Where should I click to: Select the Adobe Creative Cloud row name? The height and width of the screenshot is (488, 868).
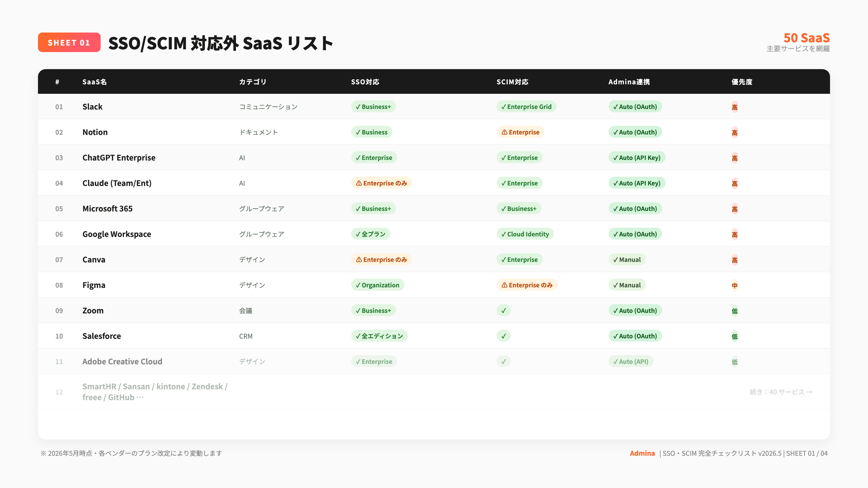(x=122, y=361)
